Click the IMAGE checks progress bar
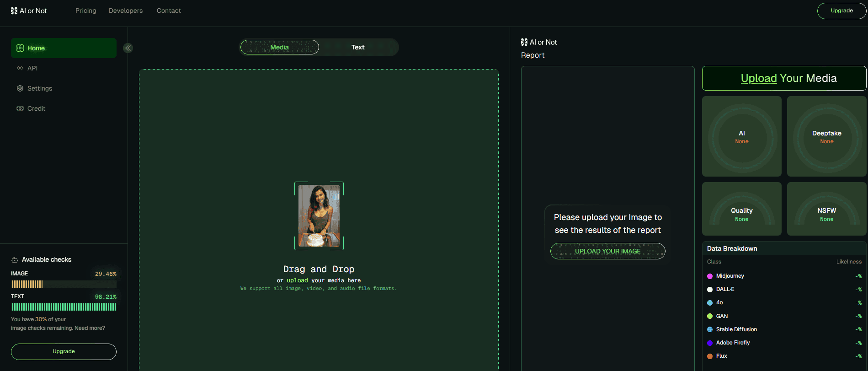The width and height of the screenshot is (868, 371). (x=64, y=284)
